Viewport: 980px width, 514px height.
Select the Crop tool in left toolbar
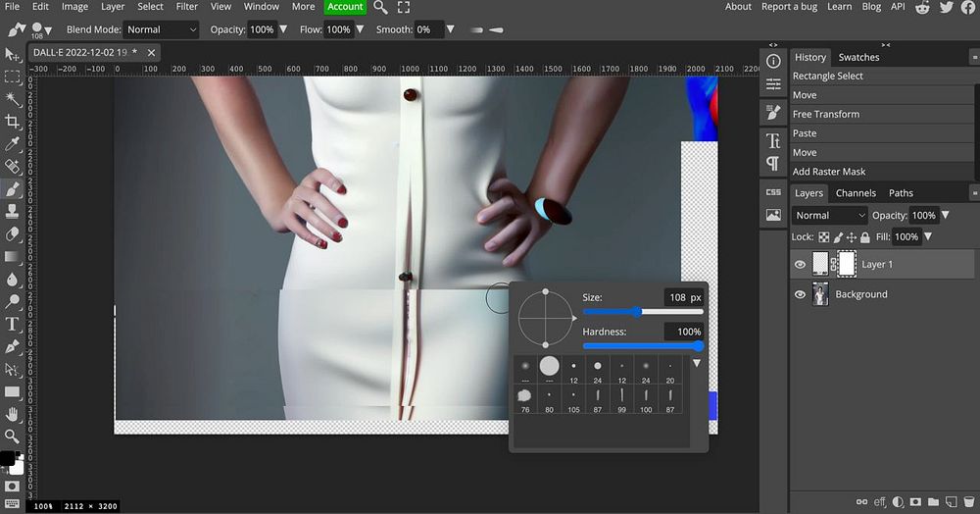[x=13, y=122]
